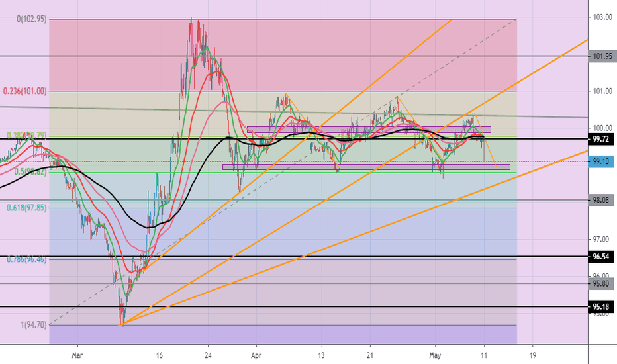617x364 pixels.
Task: Click the 103.00 price scale value
Action: pyautogui.click(x=602, y=17)
